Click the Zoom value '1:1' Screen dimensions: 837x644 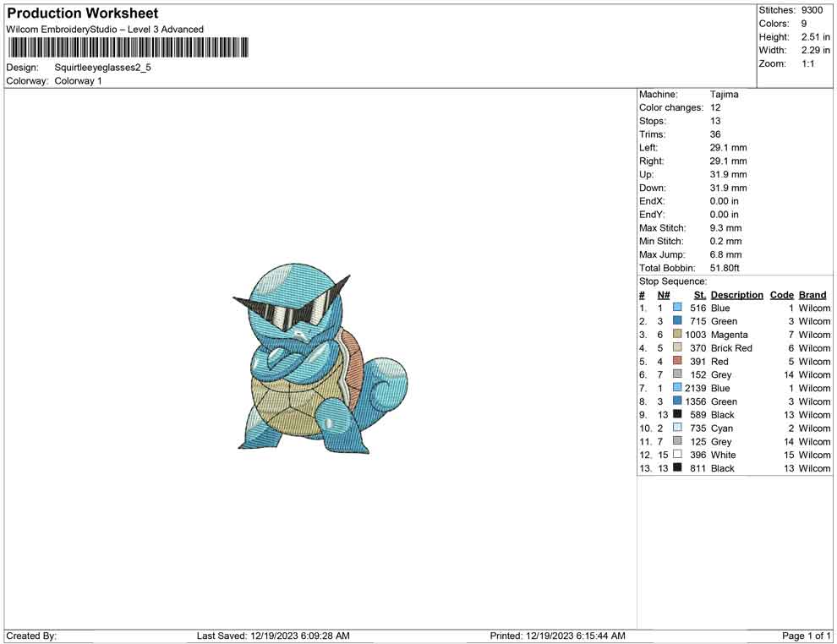(x=808, y=63)
